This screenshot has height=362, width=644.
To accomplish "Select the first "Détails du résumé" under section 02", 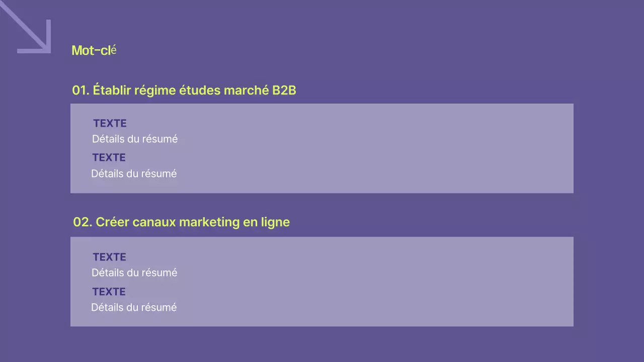I will pos(134,273).
